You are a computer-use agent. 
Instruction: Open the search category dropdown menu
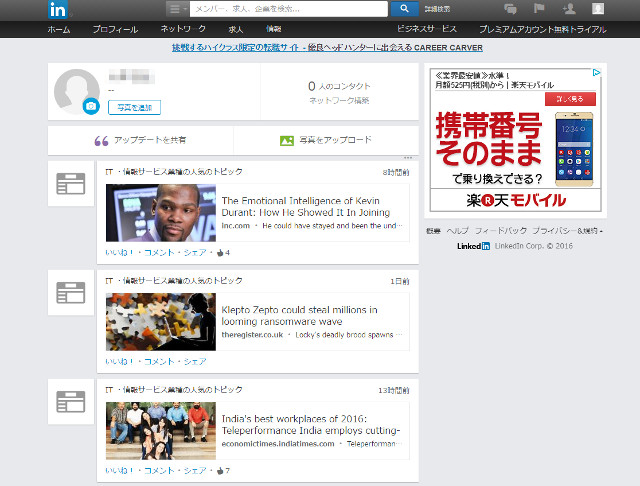click(x=177, y=9)
